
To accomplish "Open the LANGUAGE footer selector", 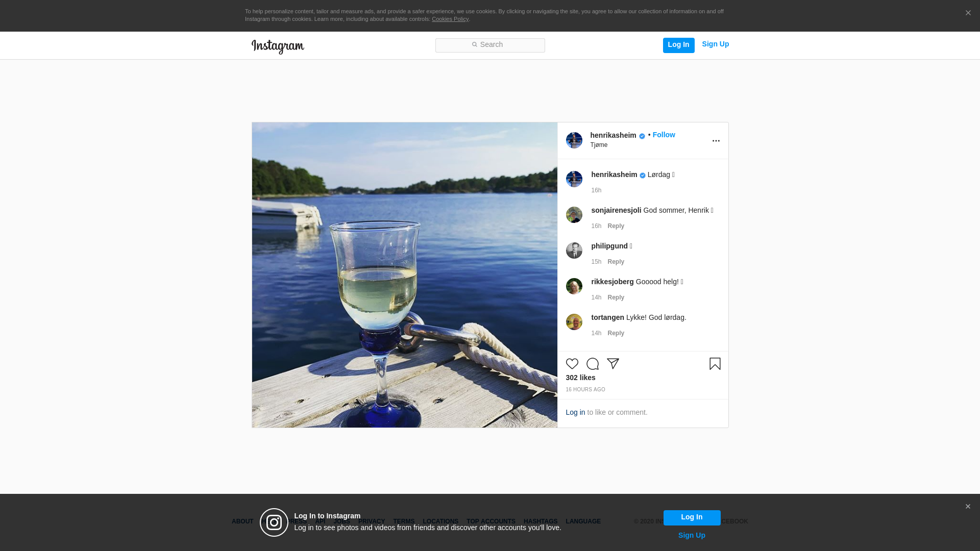I will coord(583,522).
